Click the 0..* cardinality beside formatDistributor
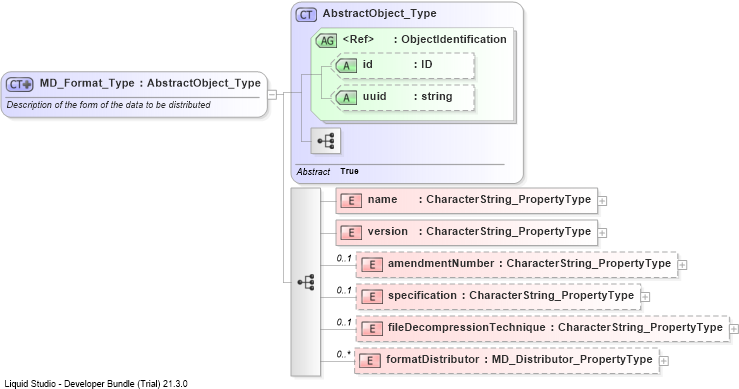 point(343,355)
